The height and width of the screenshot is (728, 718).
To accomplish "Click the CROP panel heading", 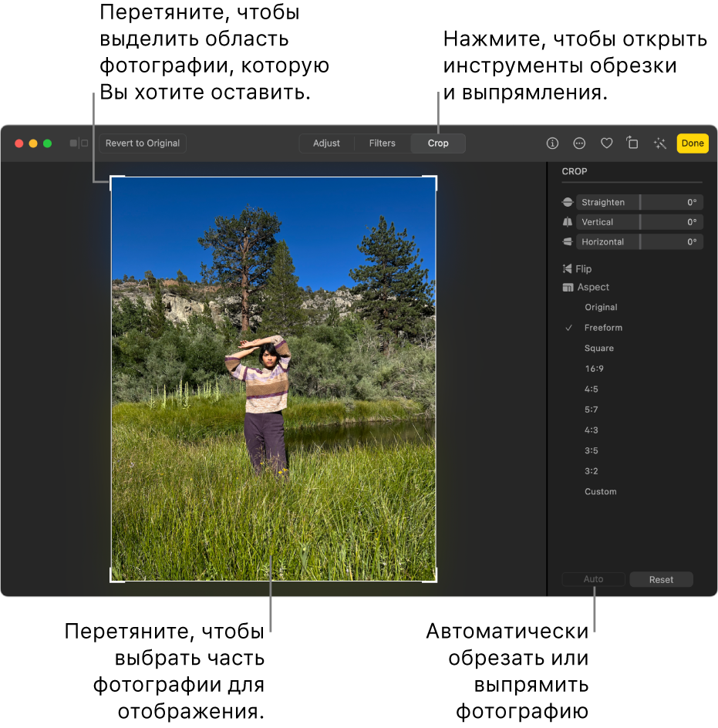I will click(575, 171).
